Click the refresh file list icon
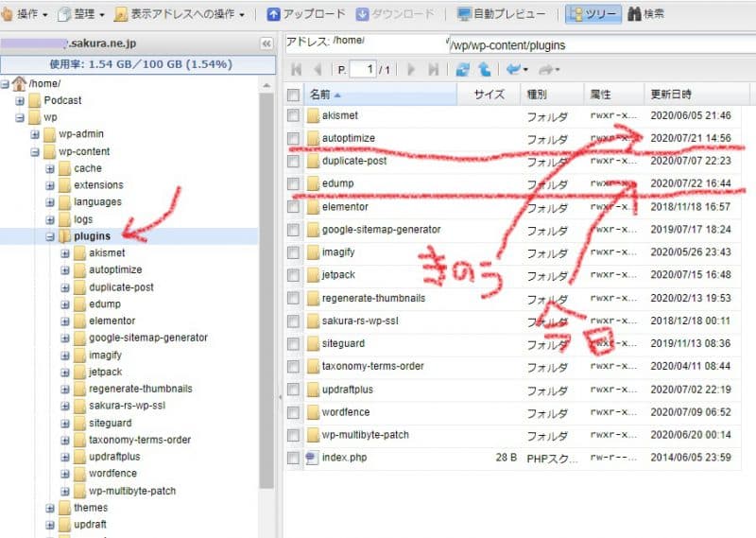The image size is (756, 538). coord(462,69)
